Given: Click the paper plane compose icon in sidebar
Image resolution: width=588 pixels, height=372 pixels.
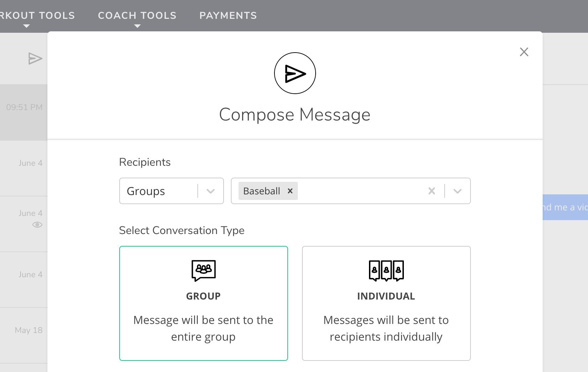Looking at the screenshot, I should [x=35, y=59].
